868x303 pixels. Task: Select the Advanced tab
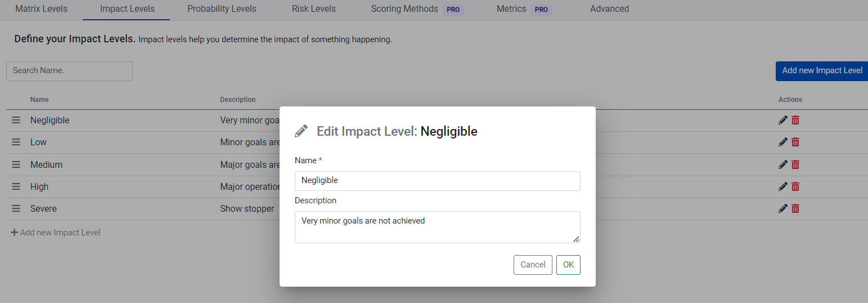pos(609,9)
